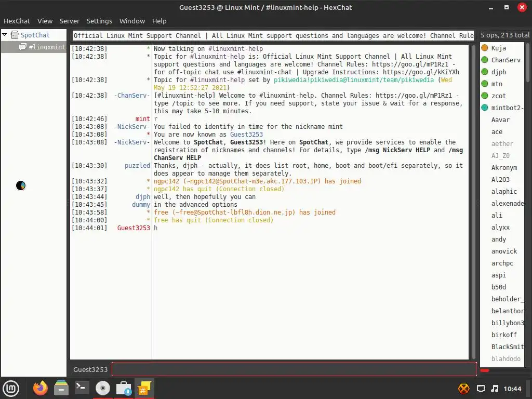
Task: Click dummy nickname in chat log
Action: 141,205
